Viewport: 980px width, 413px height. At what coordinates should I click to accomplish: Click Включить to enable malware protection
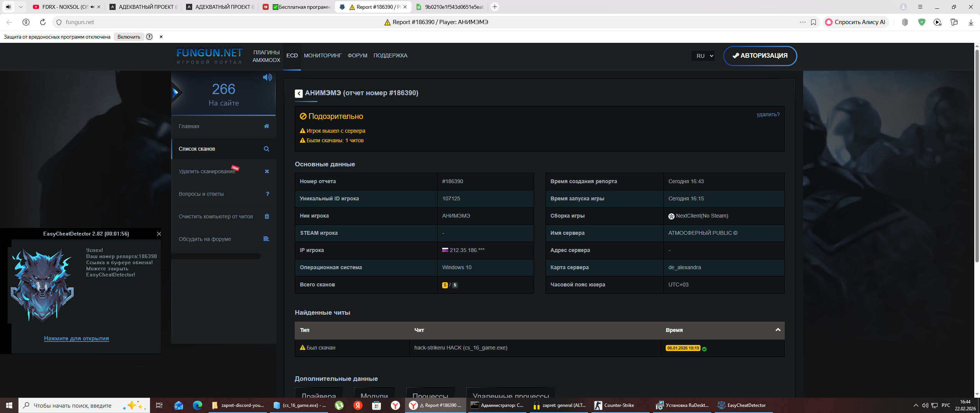tap(129, 37)
